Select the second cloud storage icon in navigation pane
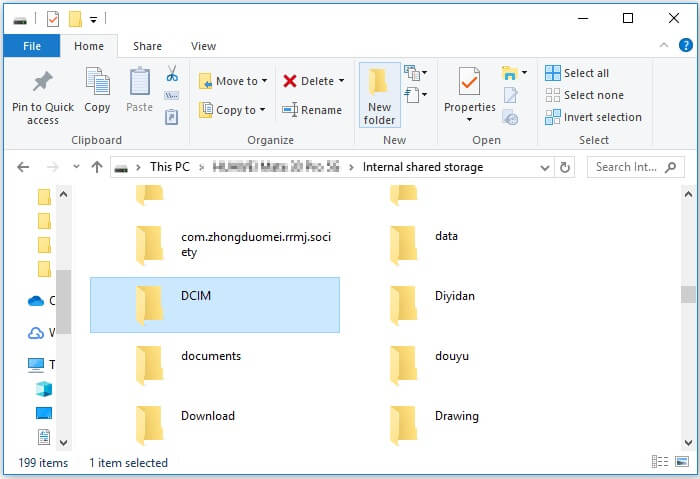 click(x=36, y=333)
